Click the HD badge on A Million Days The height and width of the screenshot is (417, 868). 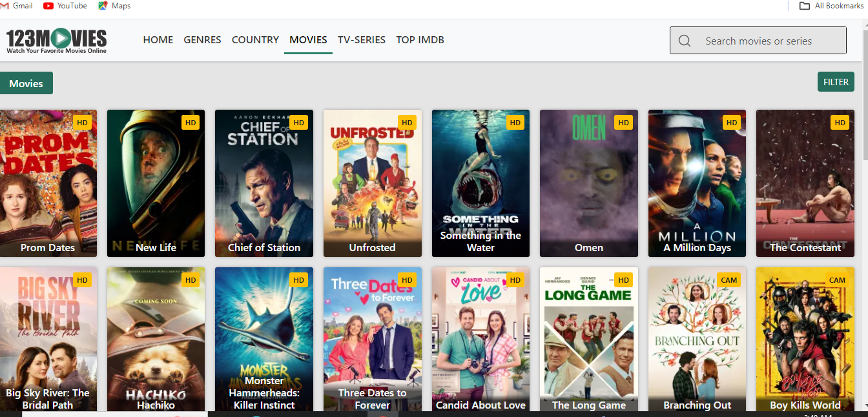pos(732,123)
